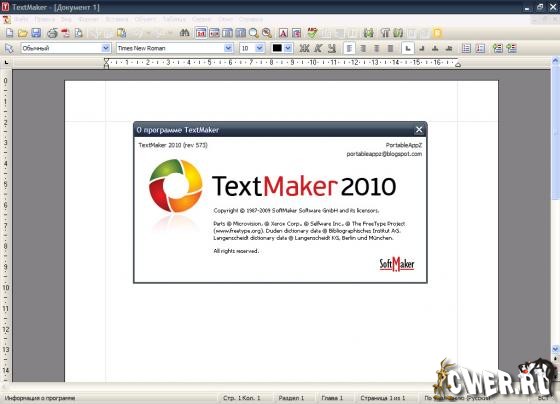Viewport: 560px width, 404px height.
Task: Click the black font color swatch
Action: point(277,48)
